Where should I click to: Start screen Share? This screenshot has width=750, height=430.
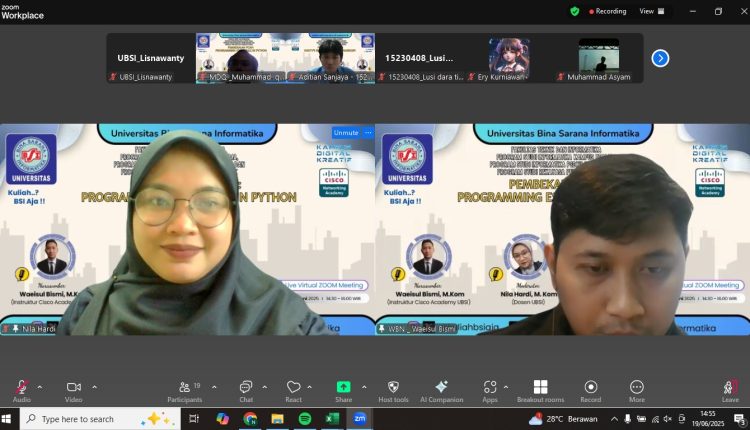tap(343, 391)
